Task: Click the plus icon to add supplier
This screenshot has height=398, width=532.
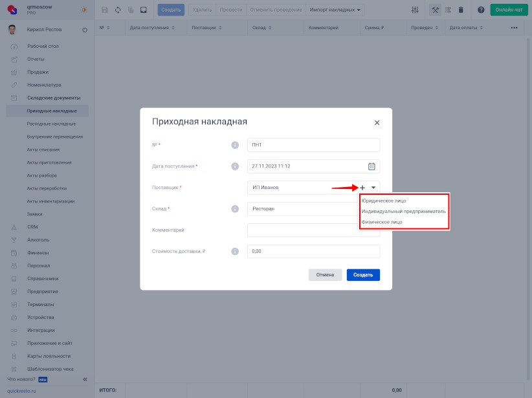Action: pyautogui.click(x=362, y=188)
